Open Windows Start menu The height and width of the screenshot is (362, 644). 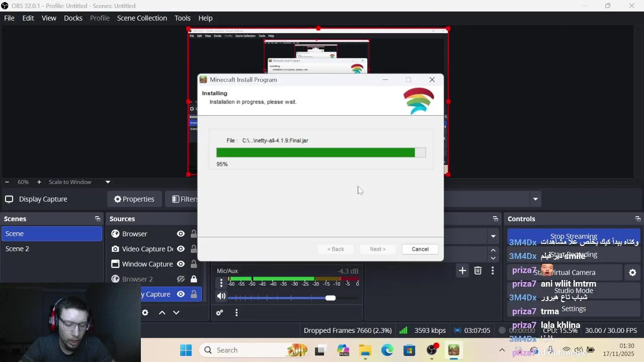click(x=186, y=350)
